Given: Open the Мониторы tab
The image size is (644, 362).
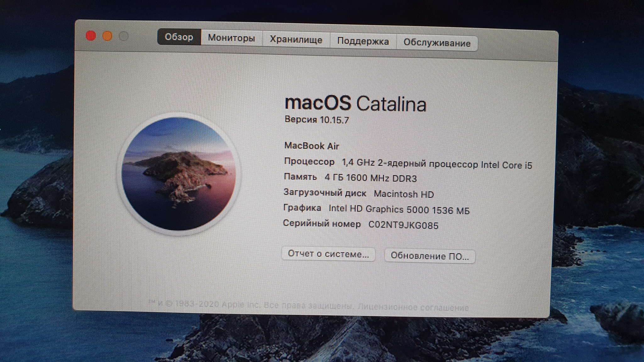Looking at the screenshot, I should tap(231, 38).
